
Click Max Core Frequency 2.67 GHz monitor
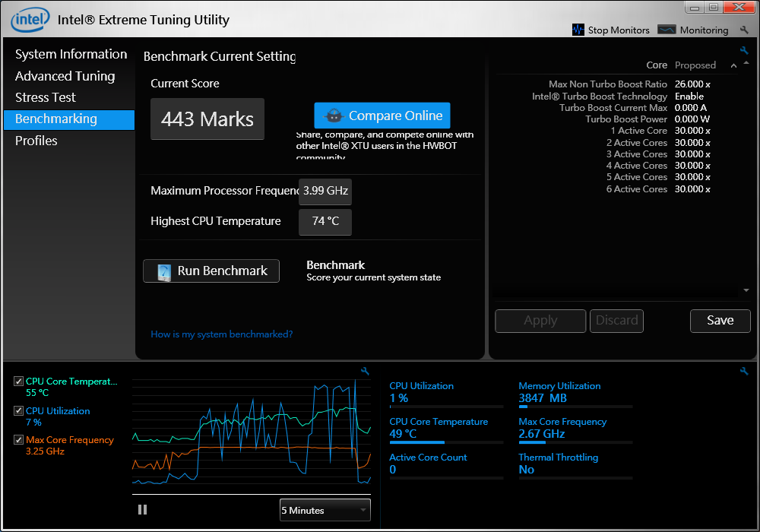(575, 429)
